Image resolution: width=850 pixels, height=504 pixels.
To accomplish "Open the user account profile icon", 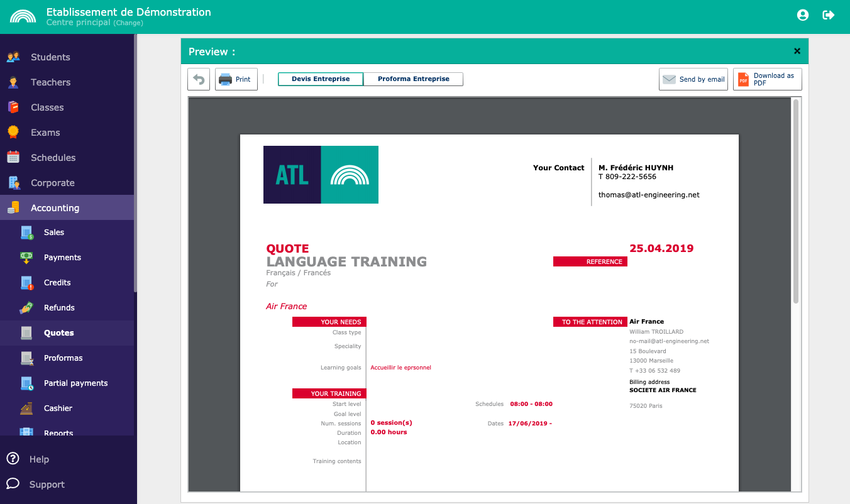I will pyautogui.click(x=802, y=15).
